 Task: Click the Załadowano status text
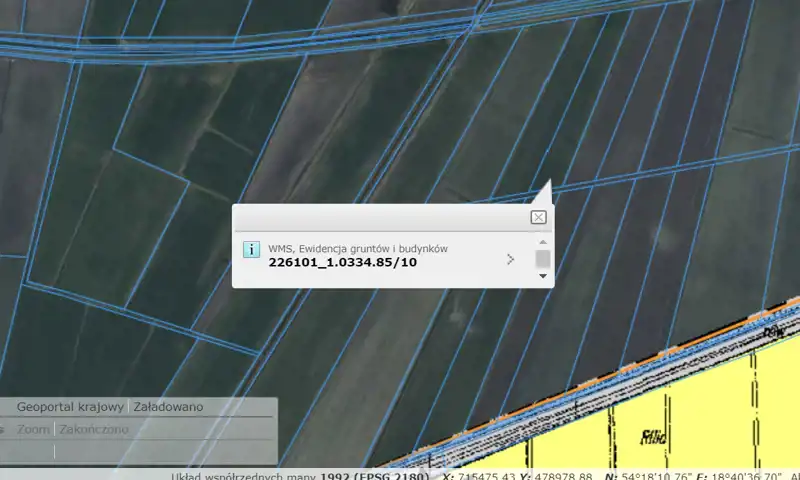pos(169,407)
